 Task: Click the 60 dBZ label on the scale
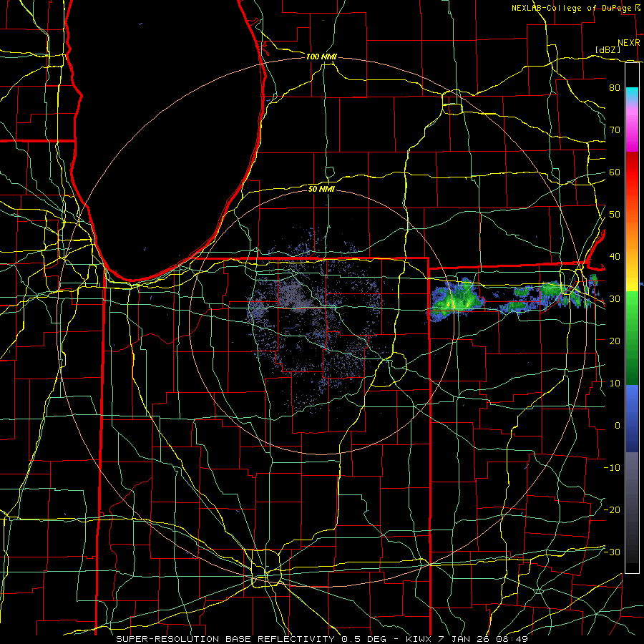click(x=615, y=172)
